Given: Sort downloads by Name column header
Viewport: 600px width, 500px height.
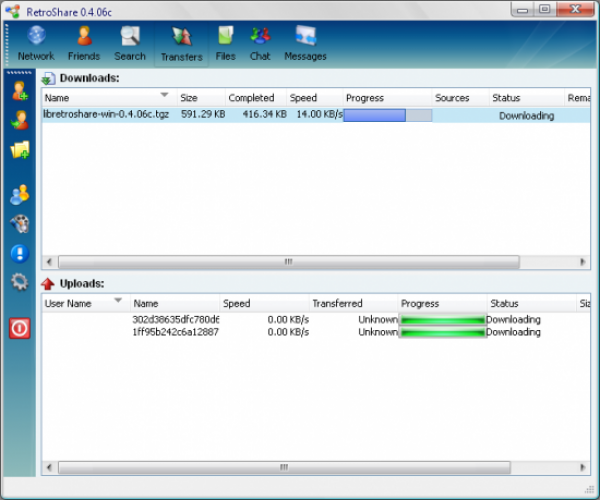Looking at the screenshot, I should tap(109, 98).
